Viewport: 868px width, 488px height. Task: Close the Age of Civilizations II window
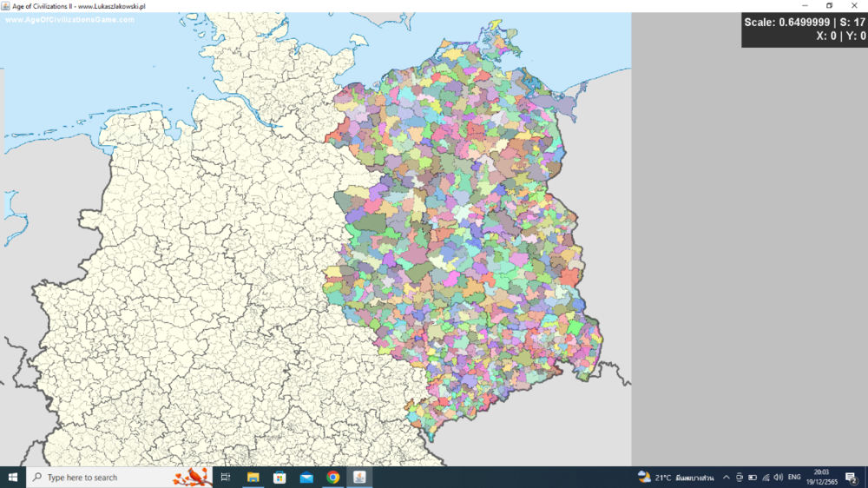coord(854,5)
